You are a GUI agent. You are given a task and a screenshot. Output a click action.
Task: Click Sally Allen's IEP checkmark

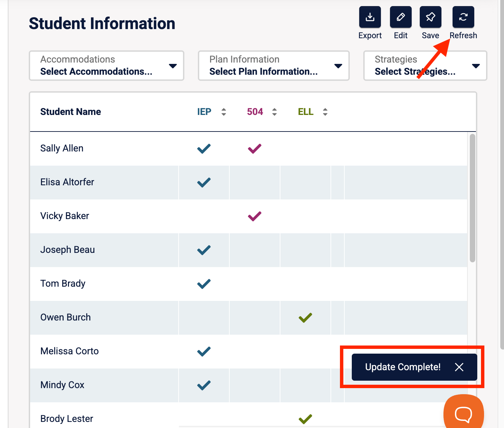pos(204,149)
